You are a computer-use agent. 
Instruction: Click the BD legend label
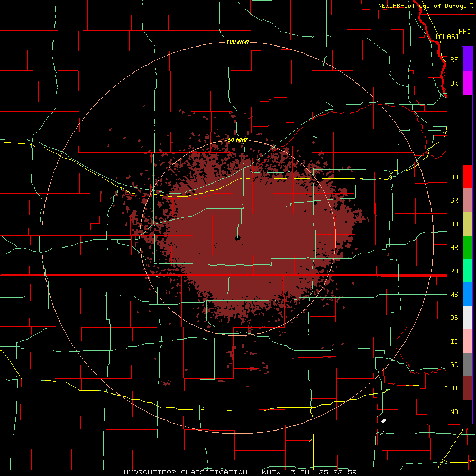(x=454, y=224)
